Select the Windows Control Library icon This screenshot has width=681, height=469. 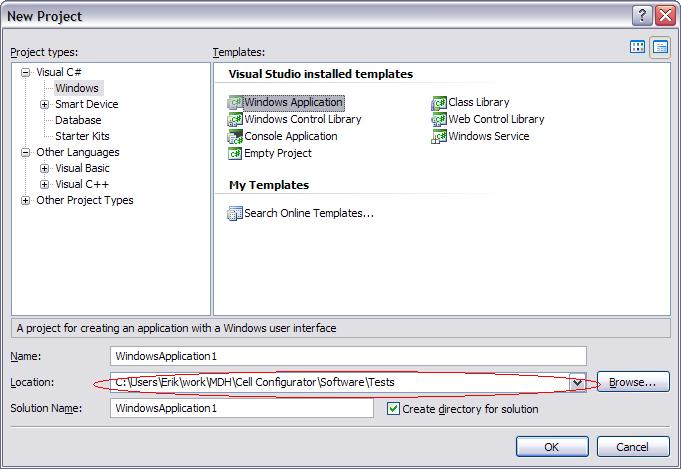(x=235, y=119)
